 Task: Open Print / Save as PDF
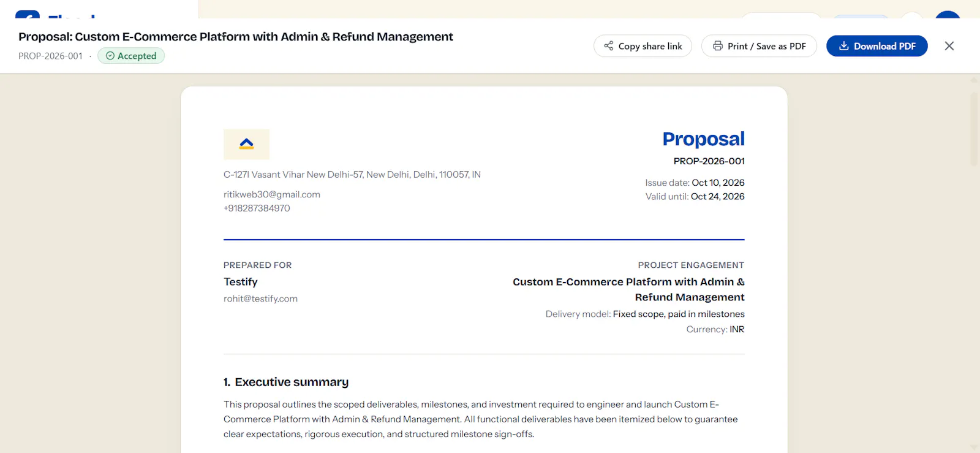click(x=759, y=46)
